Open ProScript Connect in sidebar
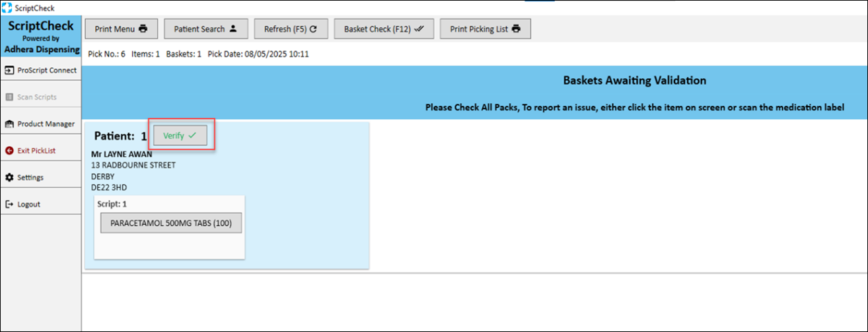868x332 pixels. click(x=40, y=70)
